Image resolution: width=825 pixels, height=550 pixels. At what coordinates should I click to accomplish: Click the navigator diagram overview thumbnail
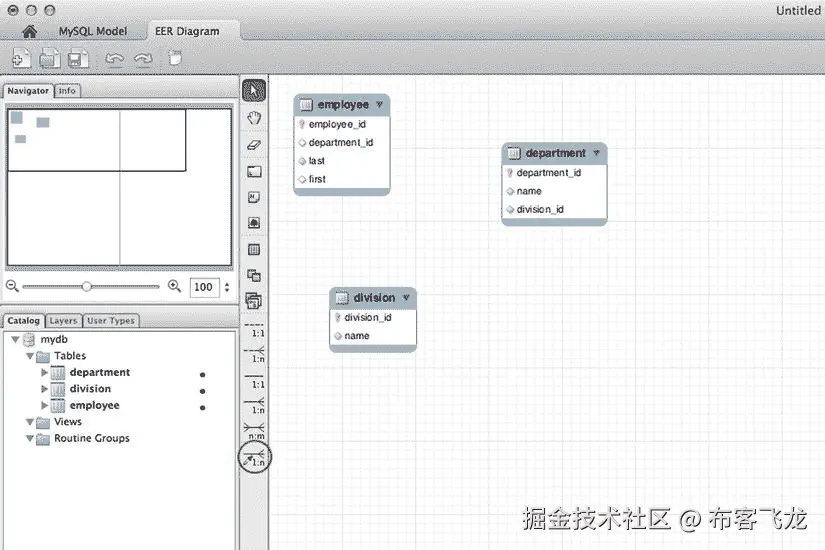(119, 187)
